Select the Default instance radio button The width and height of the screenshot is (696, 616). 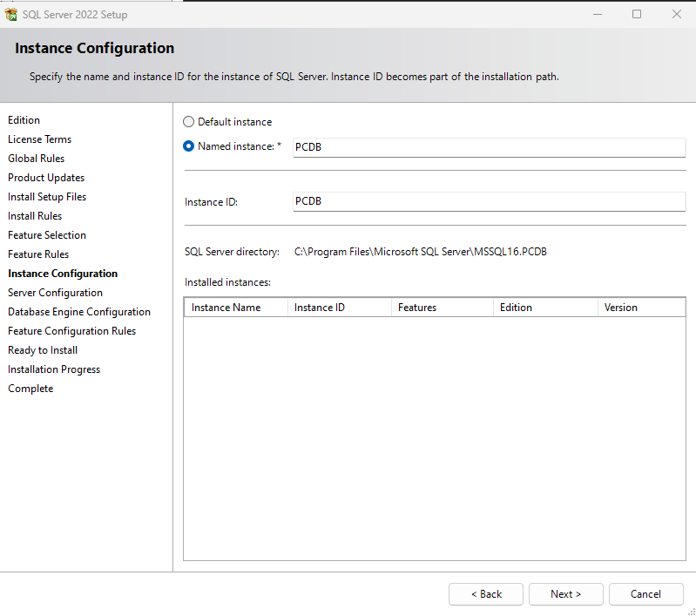[189, 122]
